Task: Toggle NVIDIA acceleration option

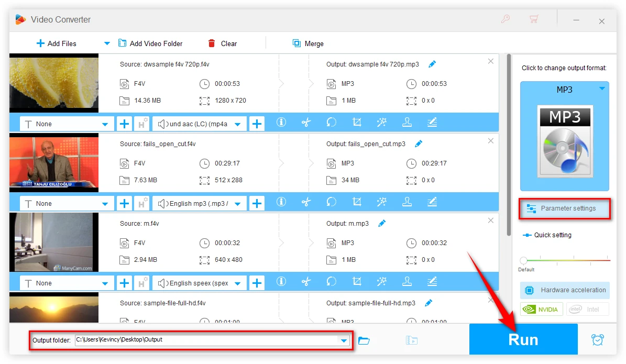Action: (542, 310)
